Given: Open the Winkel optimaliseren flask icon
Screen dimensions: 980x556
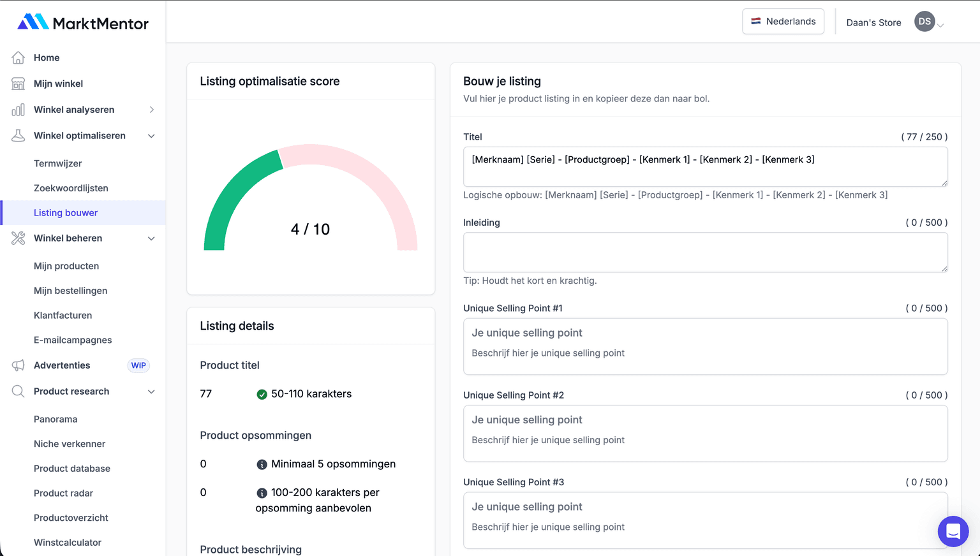Looking at the screenshot, I should 19,135.
